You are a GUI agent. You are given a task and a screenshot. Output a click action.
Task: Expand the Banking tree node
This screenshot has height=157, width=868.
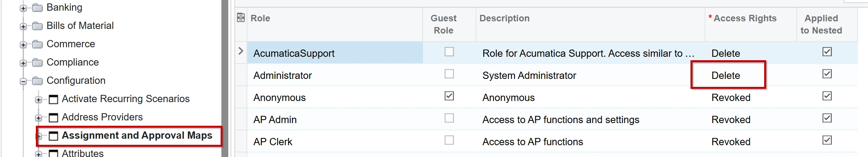(x=23, y=8)
